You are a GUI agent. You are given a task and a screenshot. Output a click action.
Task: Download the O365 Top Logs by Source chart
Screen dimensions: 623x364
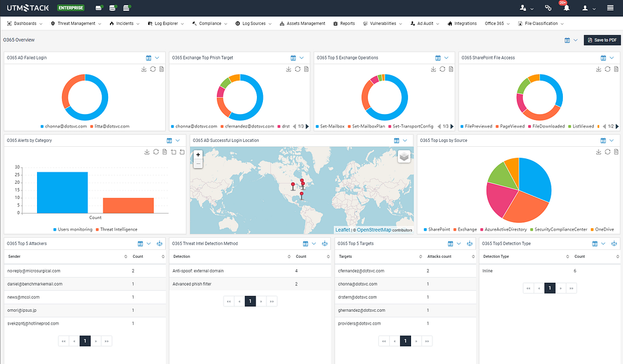[598, 152]
